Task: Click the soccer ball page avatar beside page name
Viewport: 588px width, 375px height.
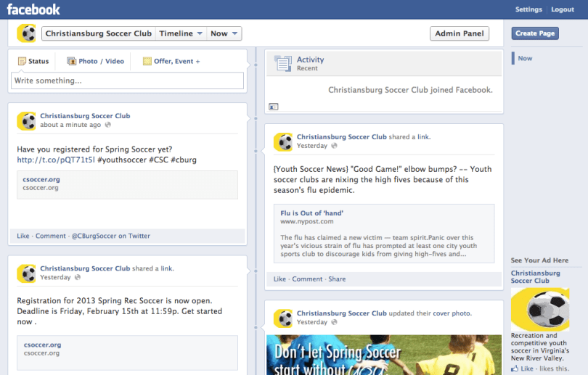Action: coord(27,33)
